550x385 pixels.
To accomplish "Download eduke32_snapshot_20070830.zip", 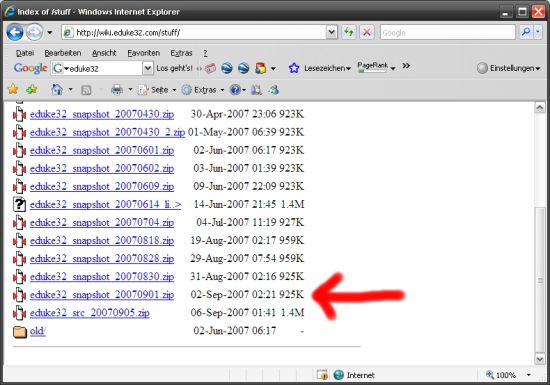I will coord(102,277).
